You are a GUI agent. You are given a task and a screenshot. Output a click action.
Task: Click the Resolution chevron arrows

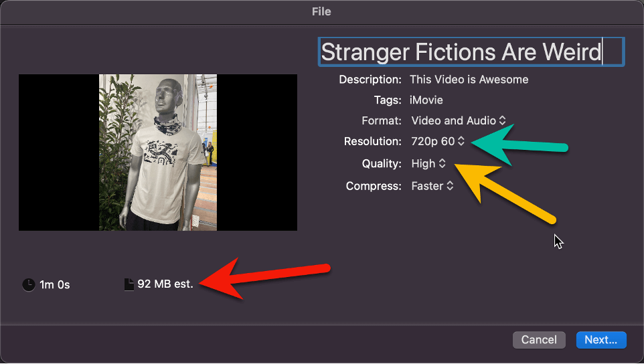tap(461, 141)
